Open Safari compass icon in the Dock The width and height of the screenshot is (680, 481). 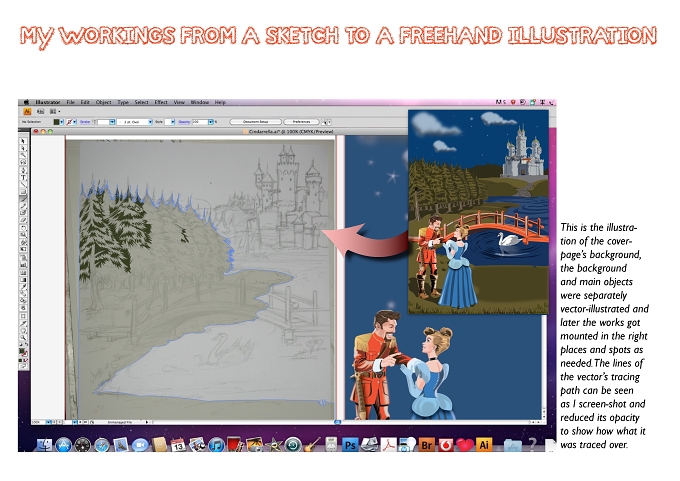[101, 444]
